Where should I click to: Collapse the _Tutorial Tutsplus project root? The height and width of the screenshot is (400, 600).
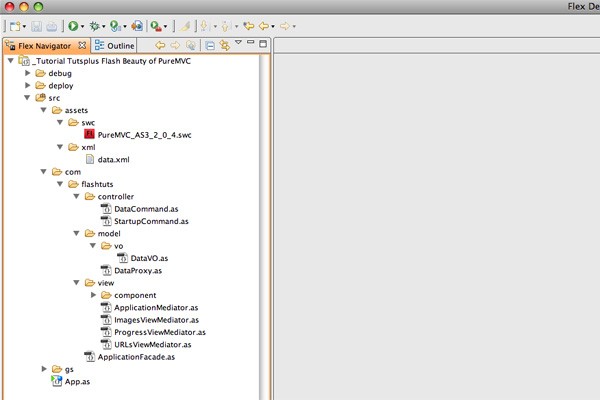(11, 60)
